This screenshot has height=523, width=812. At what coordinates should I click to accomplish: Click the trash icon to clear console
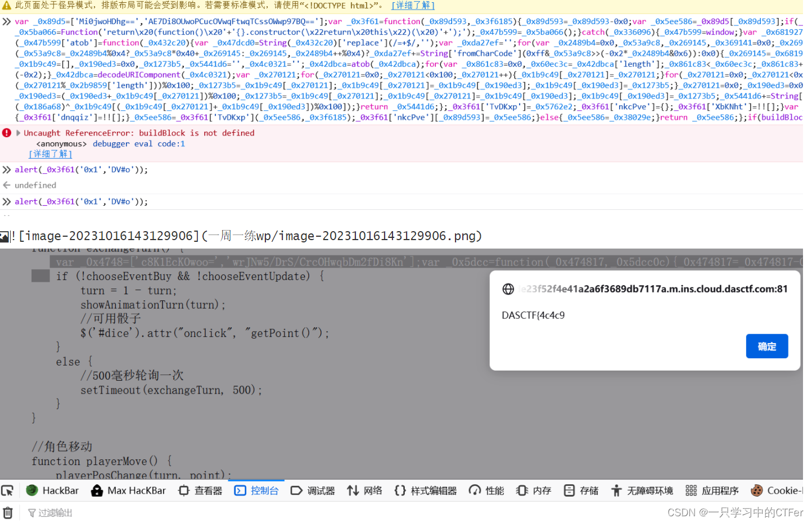(8, 512)
